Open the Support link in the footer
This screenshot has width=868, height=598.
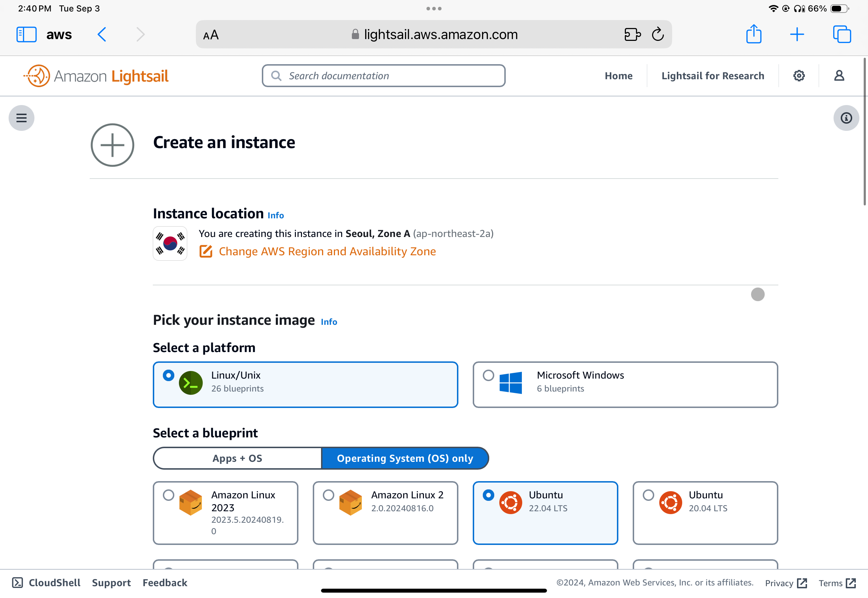[x=111, y=583]
